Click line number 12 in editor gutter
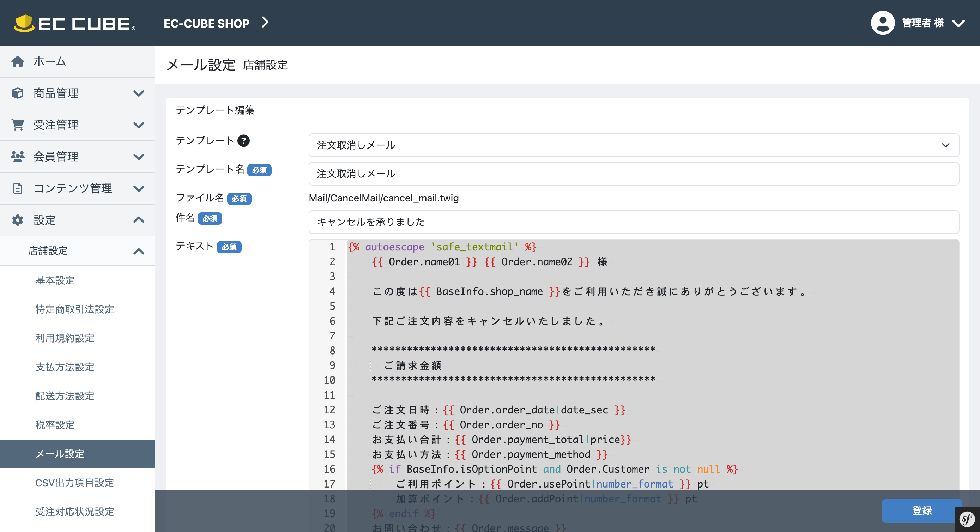The width and height of the screenshot is (980, 532). tap(329, 410)
